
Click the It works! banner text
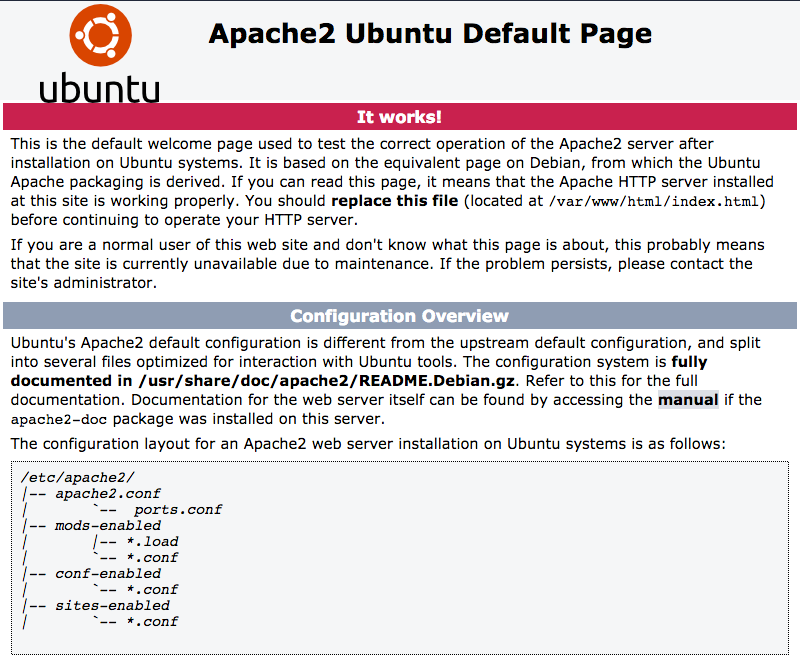(x=399, y=117)
